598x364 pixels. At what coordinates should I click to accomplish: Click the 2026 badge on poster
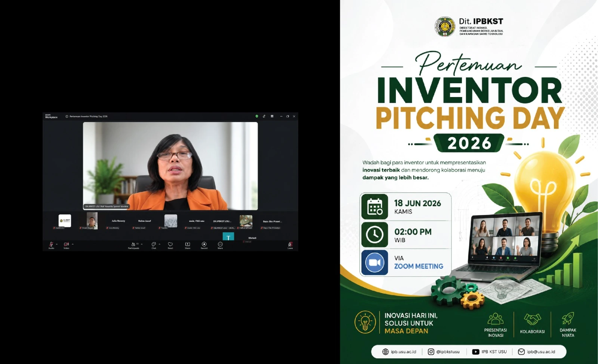click(x=469, y=143)
